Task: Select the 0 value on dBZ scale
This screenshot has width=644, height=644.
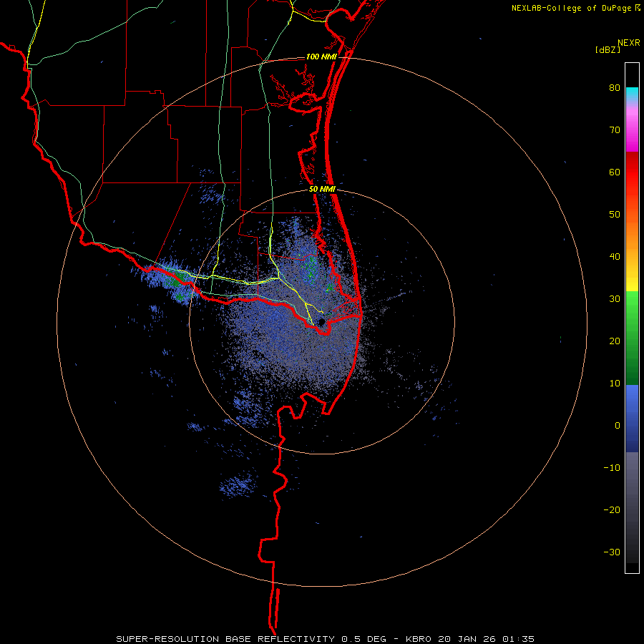Action: pos(618,426)
